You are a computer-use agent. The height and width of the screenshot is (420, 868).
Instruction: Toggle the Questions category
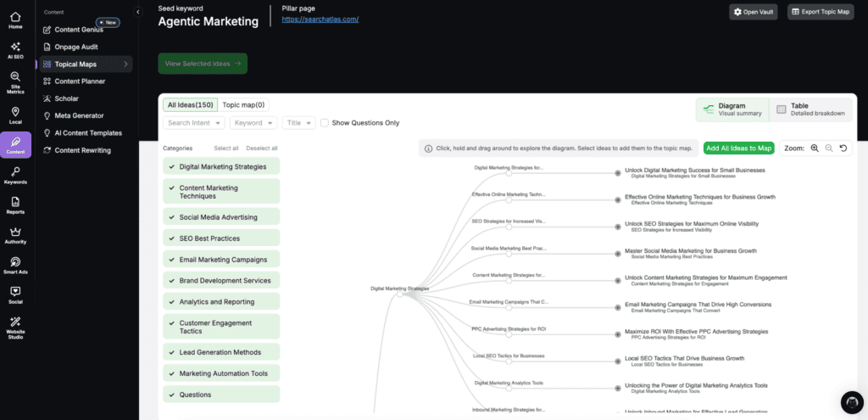221,395
